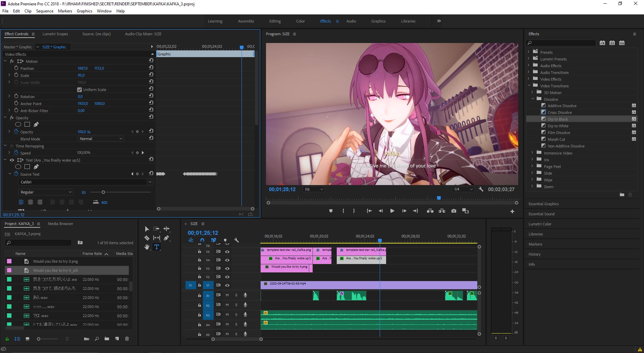Open the File menu
Image resolution: width=644 pixels, height=353 pixels.
[5, 11]
